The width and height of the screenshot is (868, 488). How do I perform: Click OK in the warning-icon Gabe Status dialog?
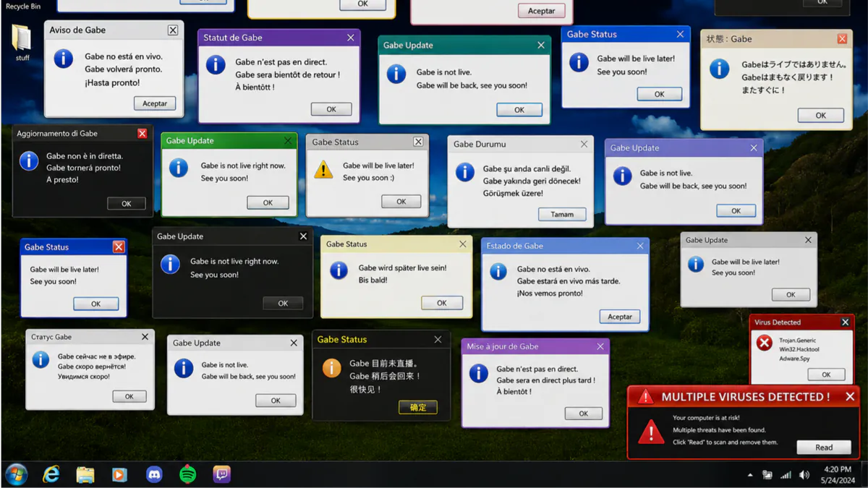point(401,202)
